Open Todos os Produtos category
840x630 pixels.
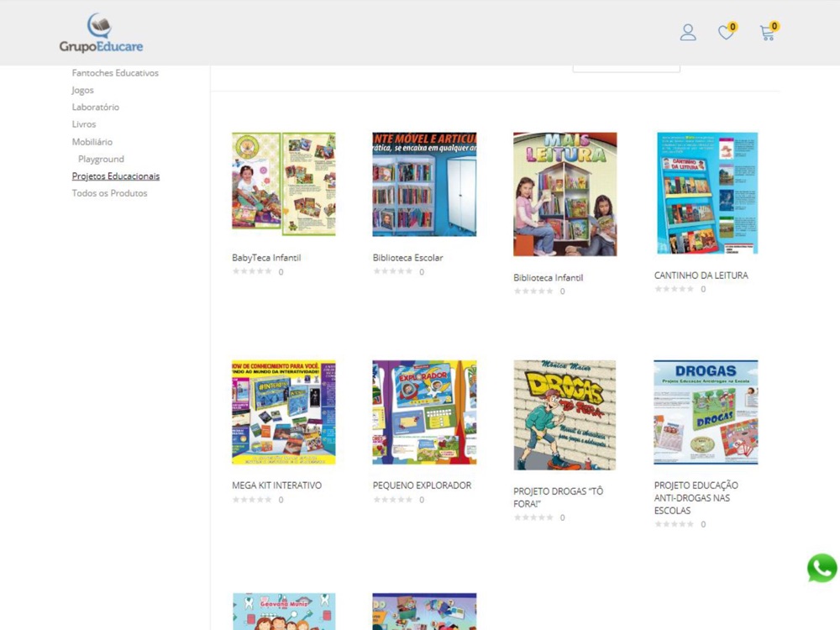(109, 193)
